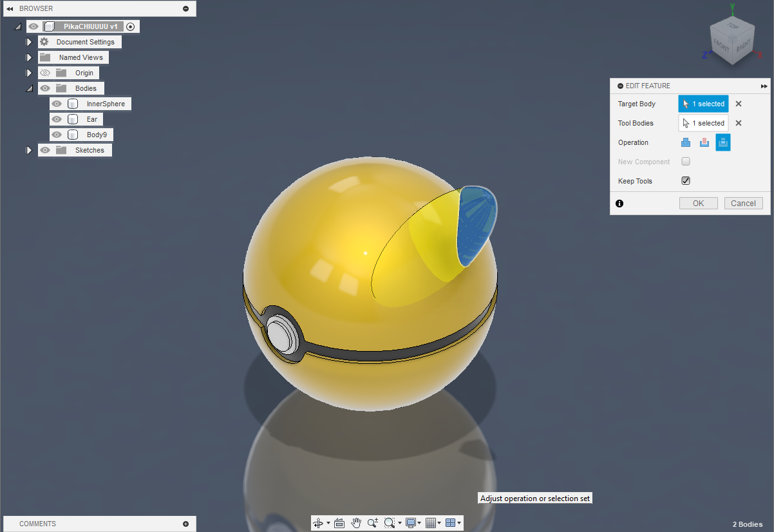Click the Look At tool icon
The width and height of the screenshot is (774, 532).
pyautogui.click(x=339, y=523)
